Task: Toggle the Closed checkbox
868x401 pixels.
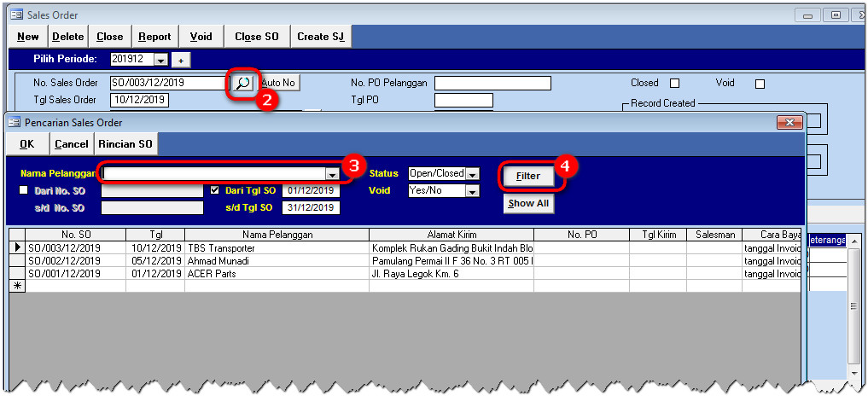Action: 674,84
